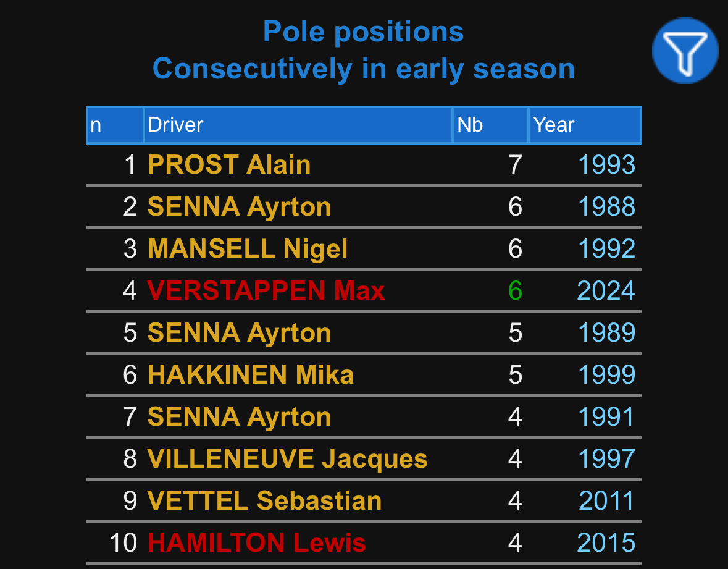Open PROST Alain driver link
728x569 pixels.
229,165
